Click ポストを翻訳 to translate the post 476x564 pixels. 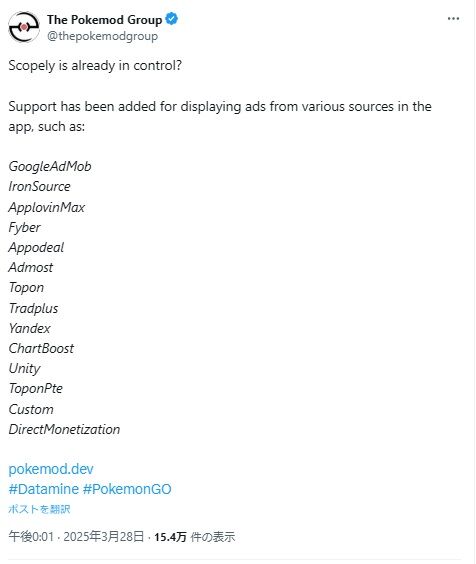coord(39,509)
